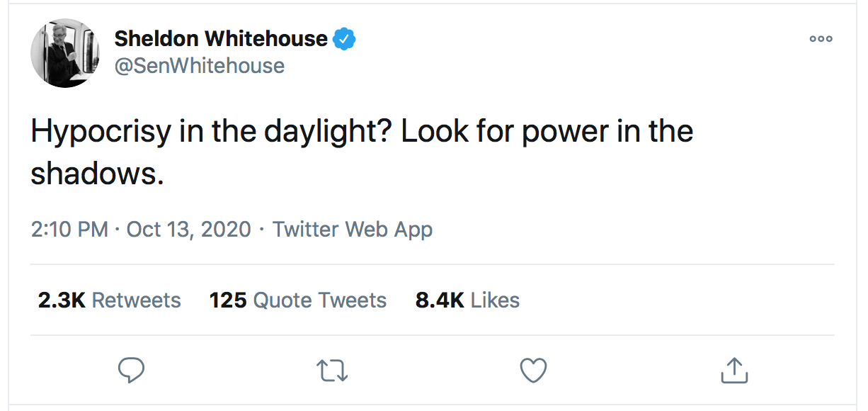
Task: See who gave the 8.4K Likes
Action: click(467, 300)
